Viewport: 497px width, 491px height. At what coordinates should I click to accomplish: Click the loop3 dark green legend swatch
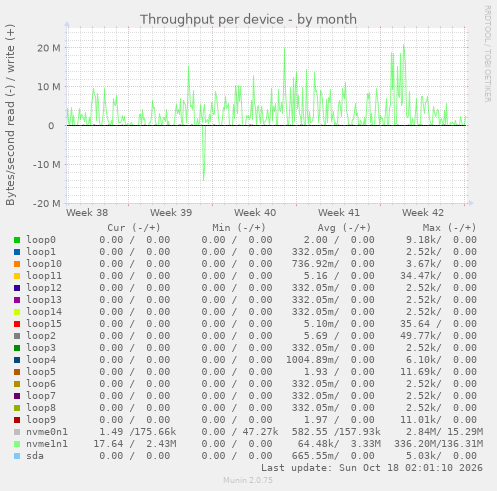tap(17, 348)
